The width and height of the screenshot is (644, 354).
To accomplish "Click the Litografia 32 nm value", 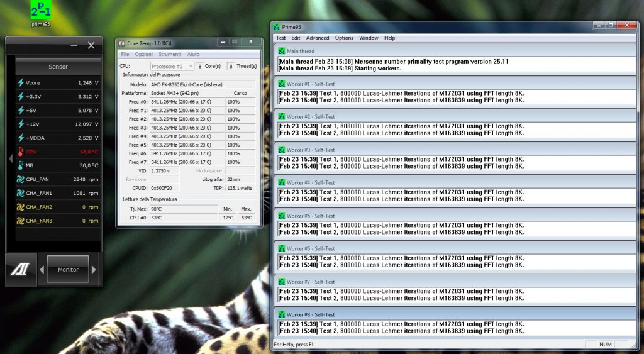I will 240,179.
